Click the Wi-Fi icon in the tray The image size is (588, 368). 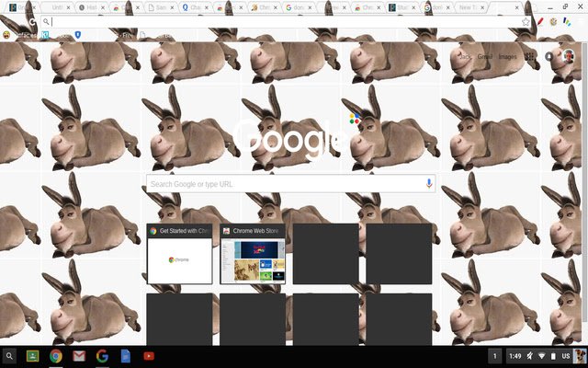[541, 356]
